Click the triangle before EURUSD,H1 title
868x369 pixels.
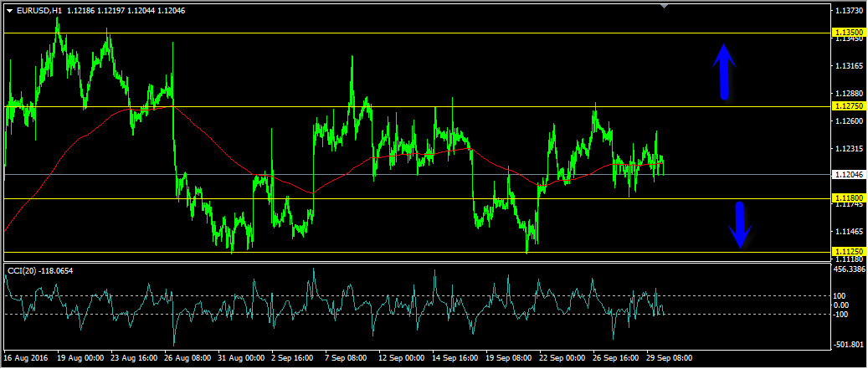point(10,11)
